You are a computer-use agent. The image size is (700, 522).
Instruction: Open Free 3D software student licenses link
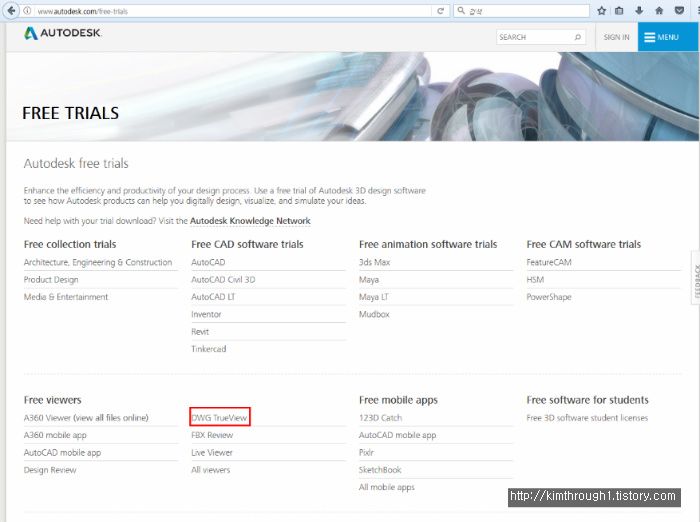tap(587, 418)
